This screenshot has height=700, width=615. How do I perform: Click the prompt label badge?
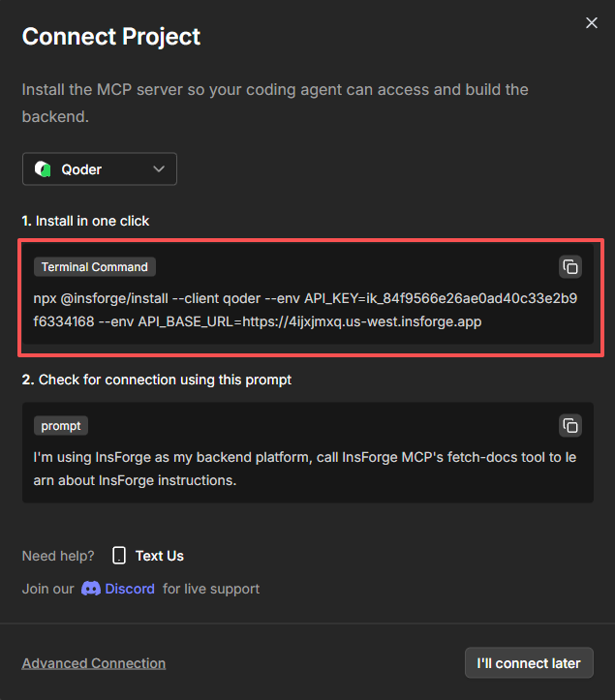tap(60, 426)
